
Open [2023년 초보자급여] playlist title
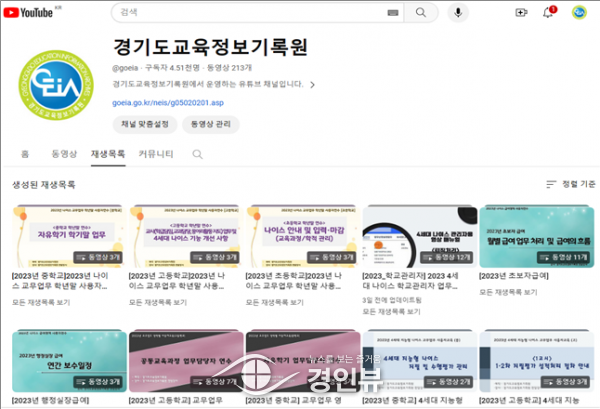point(514,276)
